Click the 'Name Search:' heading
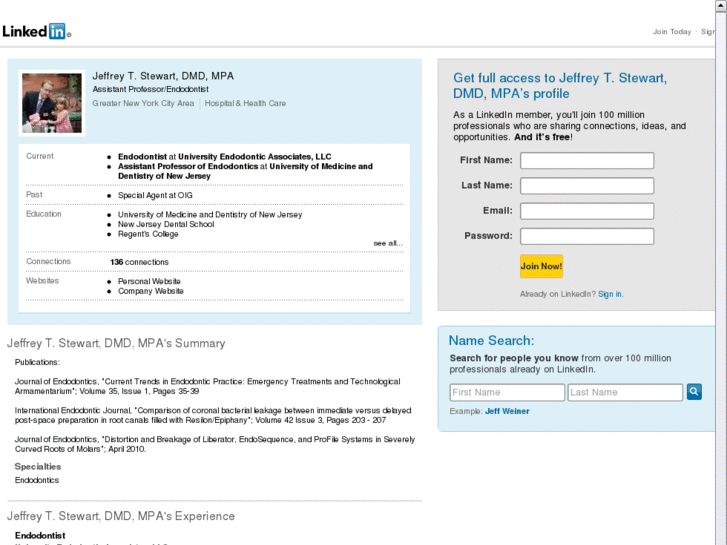 (x=491, y=340)
